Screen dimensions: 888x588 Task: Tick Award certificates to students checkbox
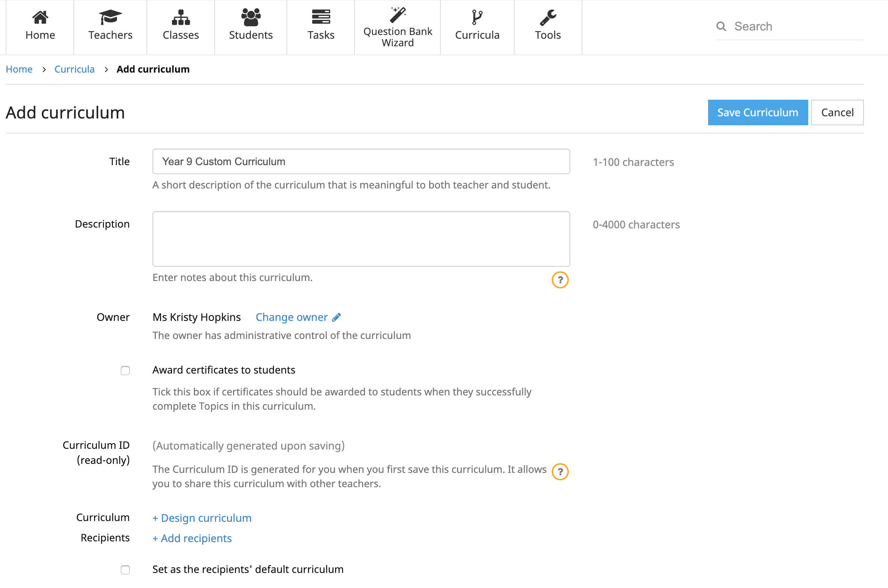[x=125, y=371]
